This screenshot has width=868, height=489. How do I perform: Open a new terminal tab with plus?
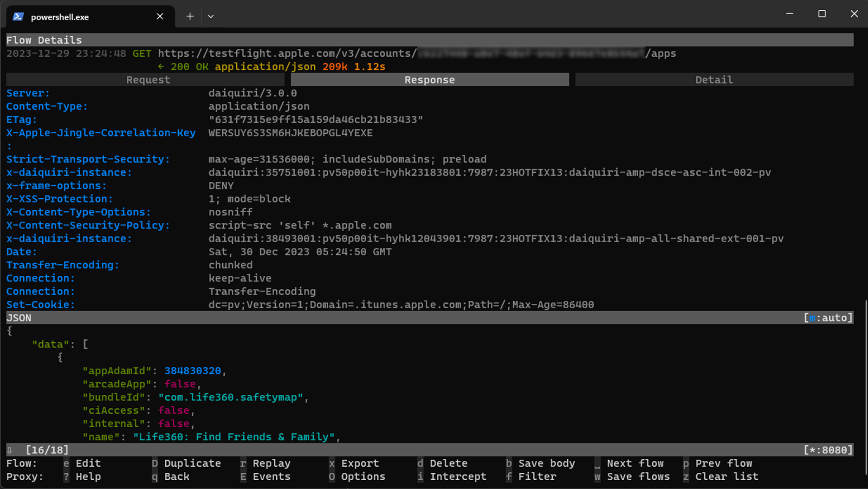[190, 16]
